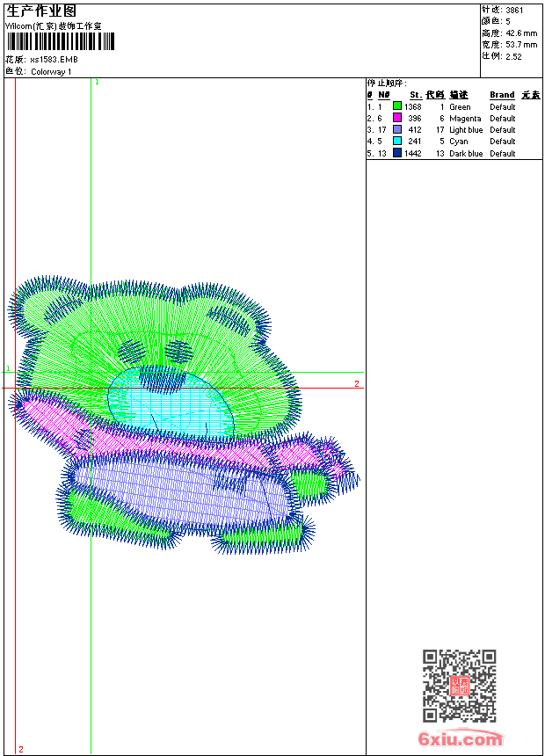Image resolution: width=545 pixels, height=756 pixels.
Task: Click the scale value '2.52'
Action: pyautogui.click(x=513, y=56)
